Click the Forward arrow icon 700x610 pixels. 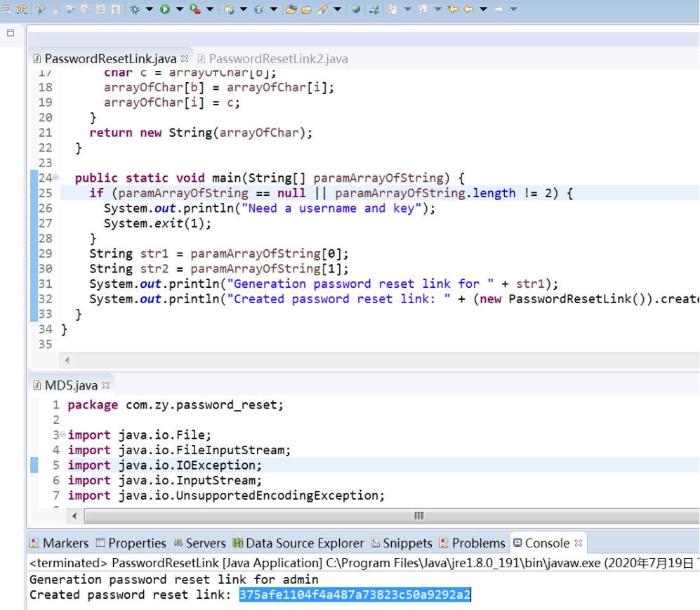[498, 9]
